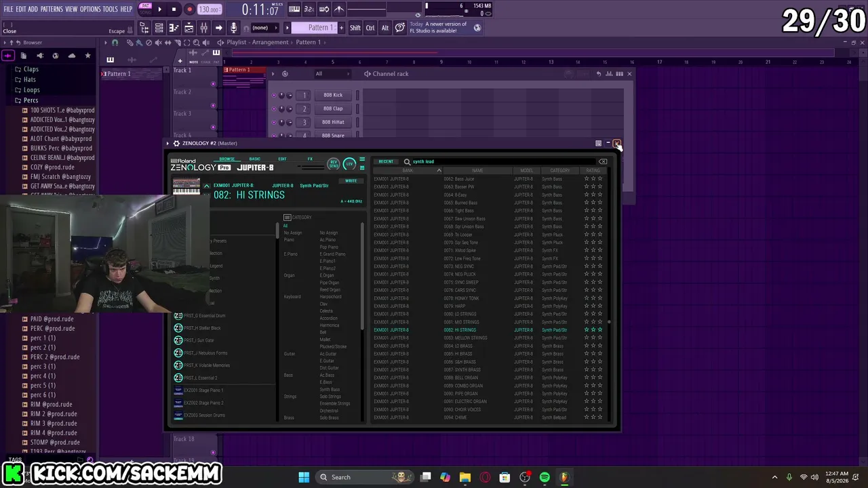Image resolution: width=868 pixels, height=488 pixels.
Task: Click the tempo field showing 130
Action: [x=209, y=9]
